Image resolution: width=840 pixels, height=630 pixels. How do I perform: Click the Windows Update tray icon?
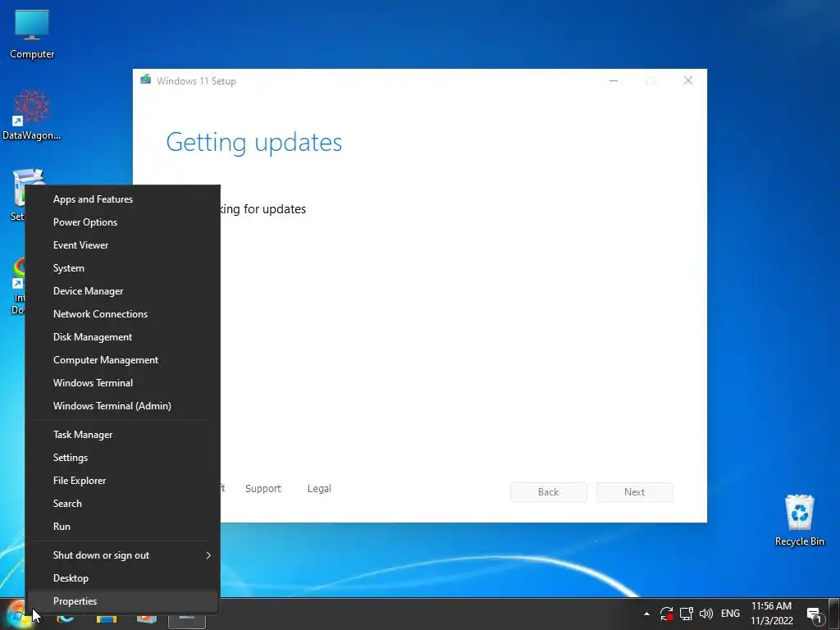click(x=666, y=614)
